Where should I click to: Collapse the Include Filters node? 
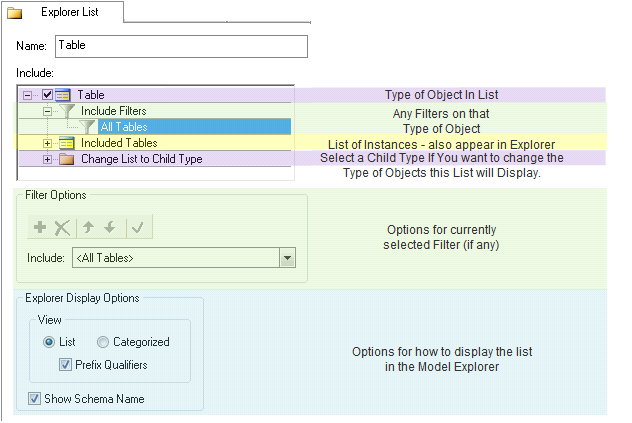[x=47, y=112]
